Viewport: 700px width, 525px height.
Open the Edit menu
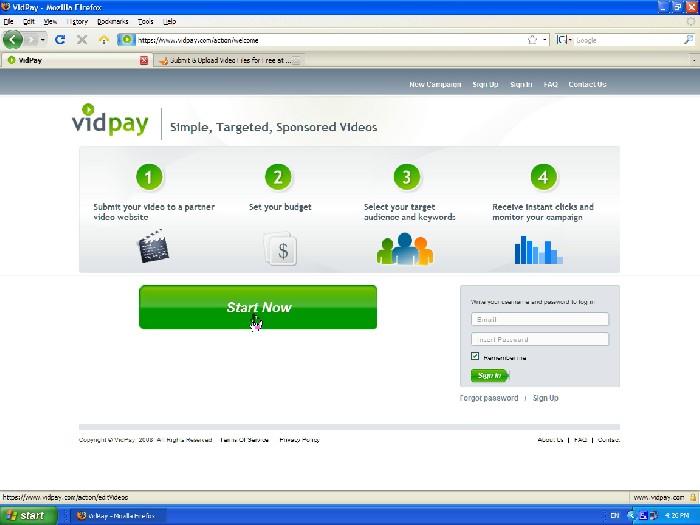(29, 21)
